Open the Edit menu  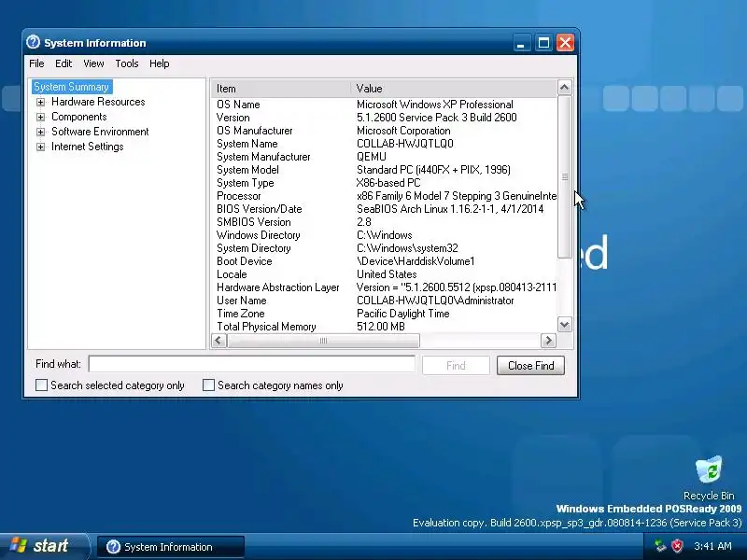[x=63, y=63]
